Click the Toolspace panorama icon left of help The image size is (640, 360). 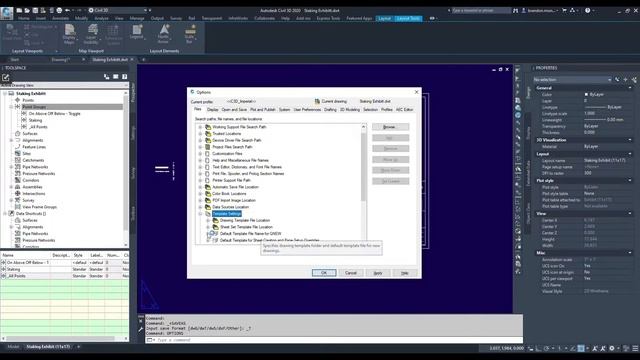pyautogui.click(x=116, y=77)
